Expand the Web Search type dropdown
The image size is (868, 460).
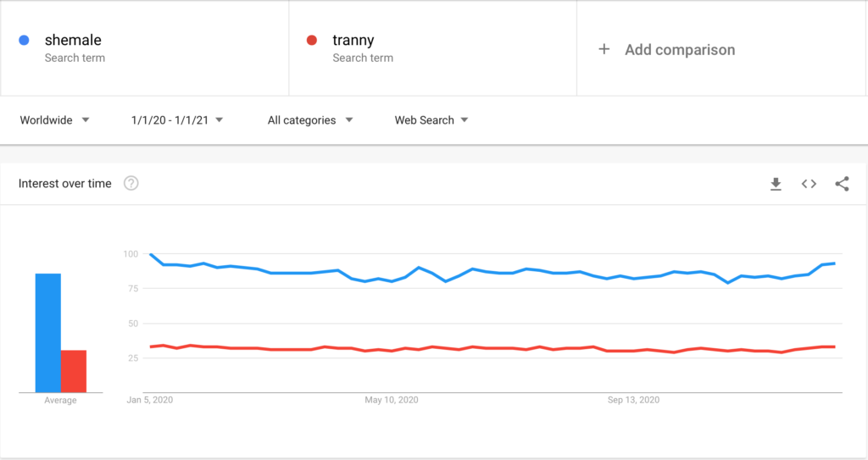click(431, 120)
